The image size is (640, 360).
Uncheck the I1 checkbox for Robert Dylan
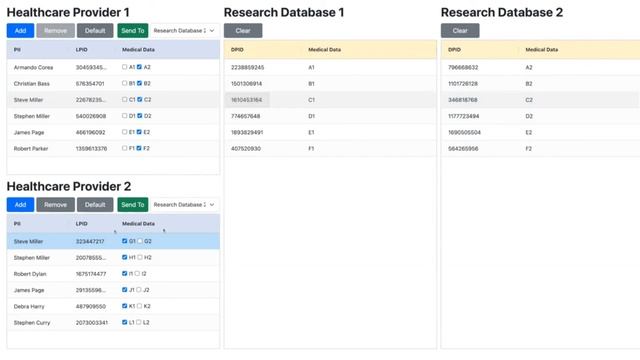coord(124,273)
